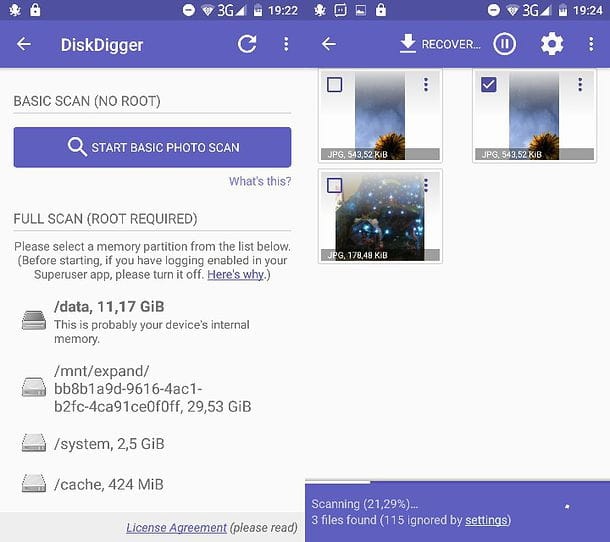Viewport: 610px width, 542px height.
Task: Pause the scan with pause icon
Action: pos(505,44)
